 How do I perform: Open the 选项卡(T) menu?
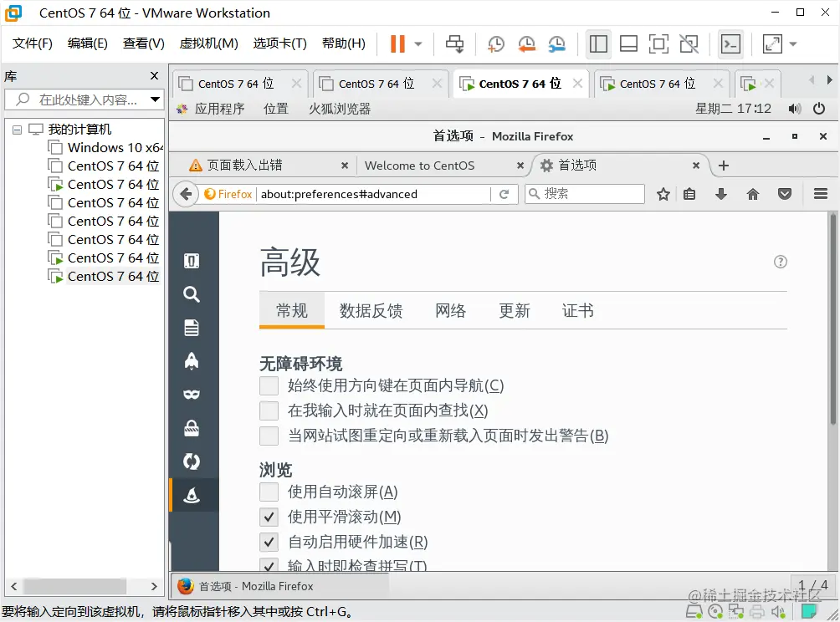[279, 43]
